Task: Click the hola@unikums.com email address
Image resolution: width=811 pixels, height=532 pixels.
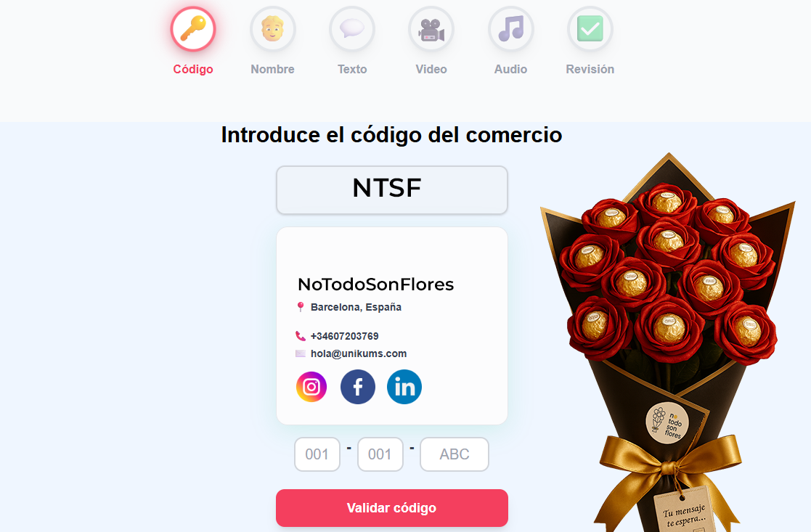Action: 359,353
